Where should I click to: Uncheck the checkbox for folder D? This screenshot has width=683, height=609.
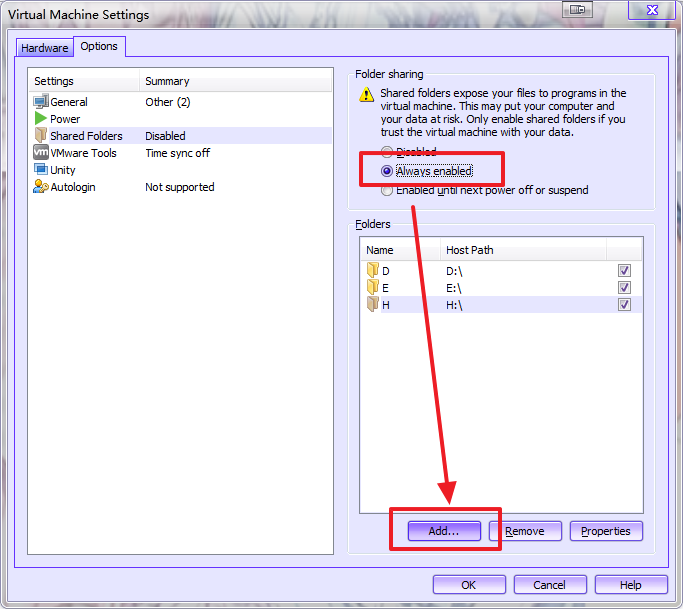624,271
